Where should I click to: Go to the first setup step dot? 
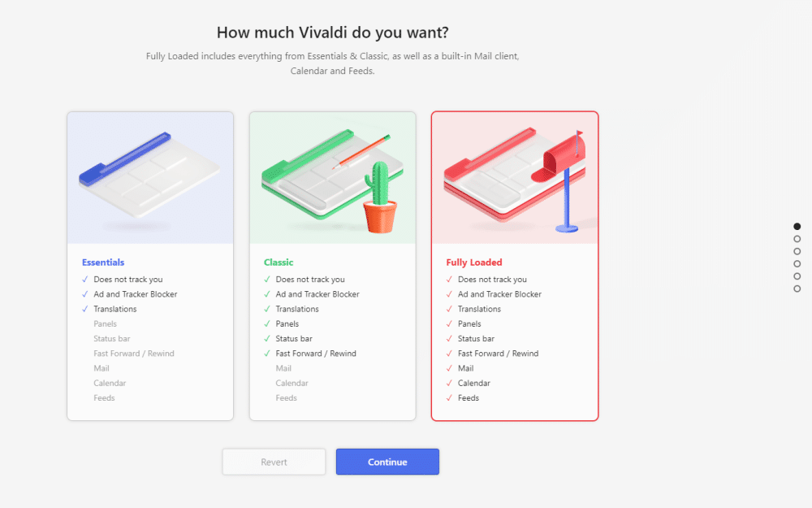(x=797, y=227)
